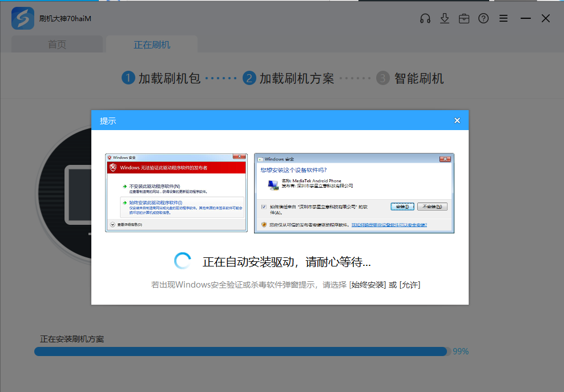This screenshot has height=392, width=564.
Task: Click step 1 加载刷机包
Action: pyautogui.click(x=161, y=78)
